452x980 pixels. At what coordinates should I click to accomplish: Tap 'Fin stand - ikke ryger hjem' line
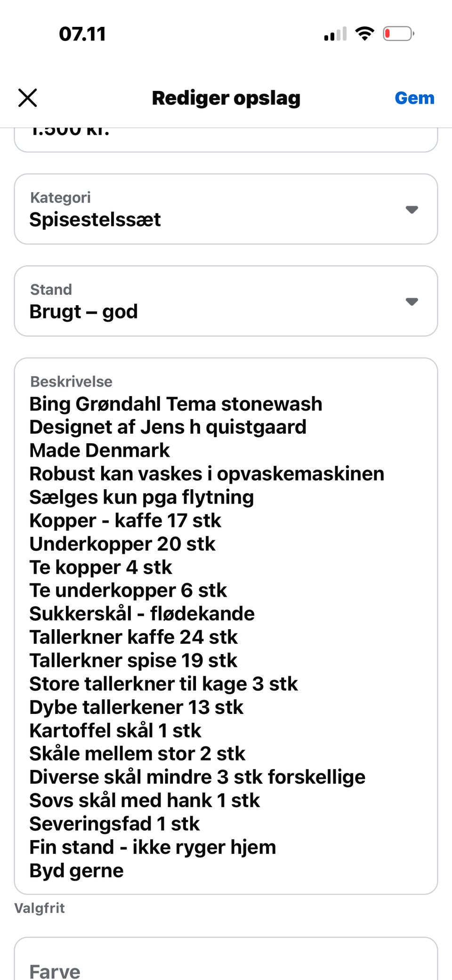tap(153, 847)
